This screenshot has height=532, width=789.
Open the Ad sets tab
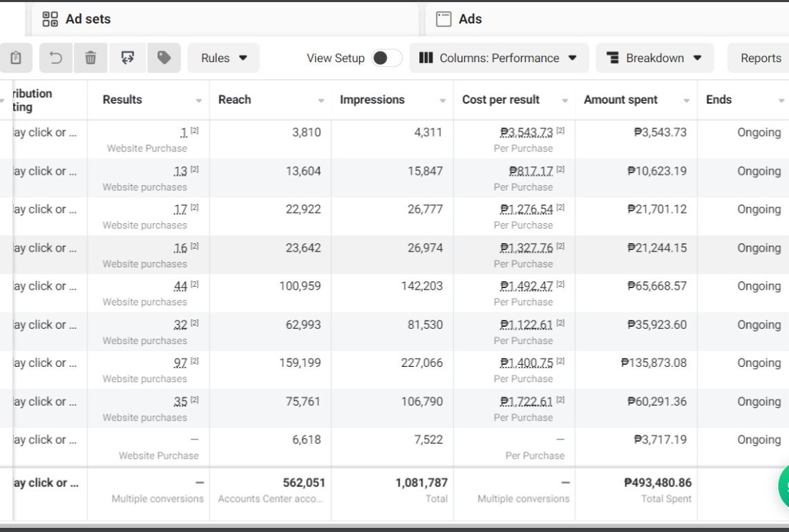(x=225, y=19)
